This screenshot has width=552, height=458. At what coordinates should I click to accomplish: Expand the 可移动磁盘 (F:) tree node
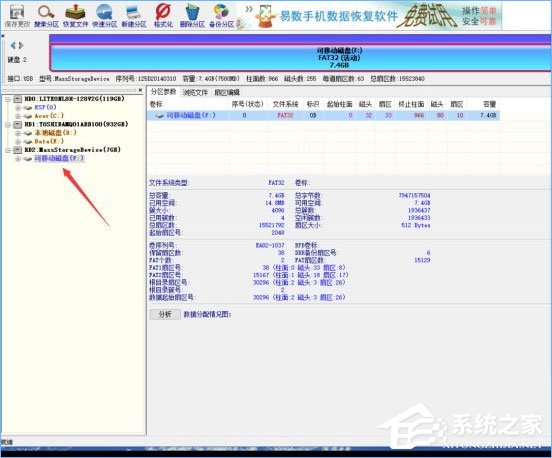(x=18, y=159)
